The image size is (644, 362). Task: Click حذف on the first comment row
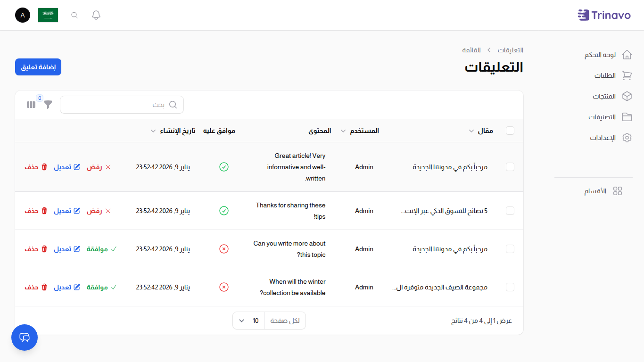pyautogui.click(x=36, y=167)
